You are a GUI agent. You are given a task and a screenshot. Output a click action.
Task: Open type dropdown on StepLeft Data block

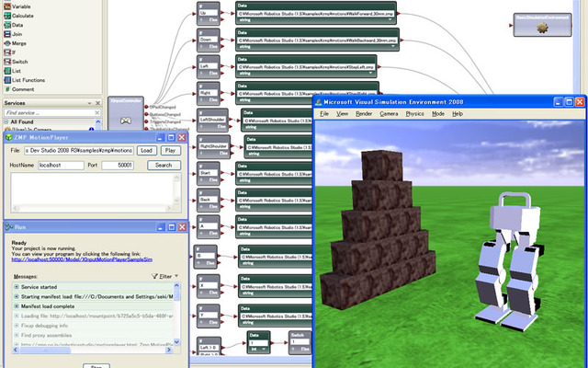click(x=370, y=73)
